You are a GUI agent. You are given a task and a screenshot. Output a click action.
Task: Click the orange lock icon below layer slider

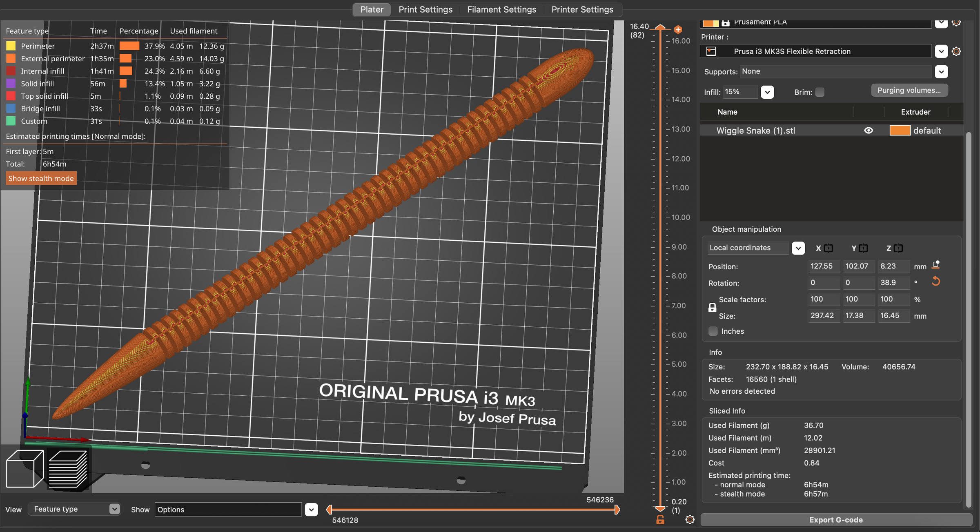(x=660, y=520)
